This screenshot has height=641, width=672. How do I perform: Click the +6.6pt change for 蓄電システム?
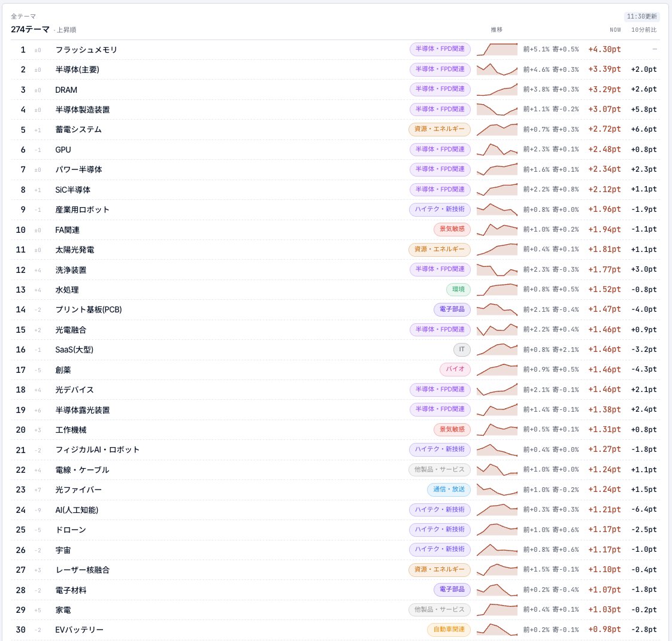[x=644, y=129]
